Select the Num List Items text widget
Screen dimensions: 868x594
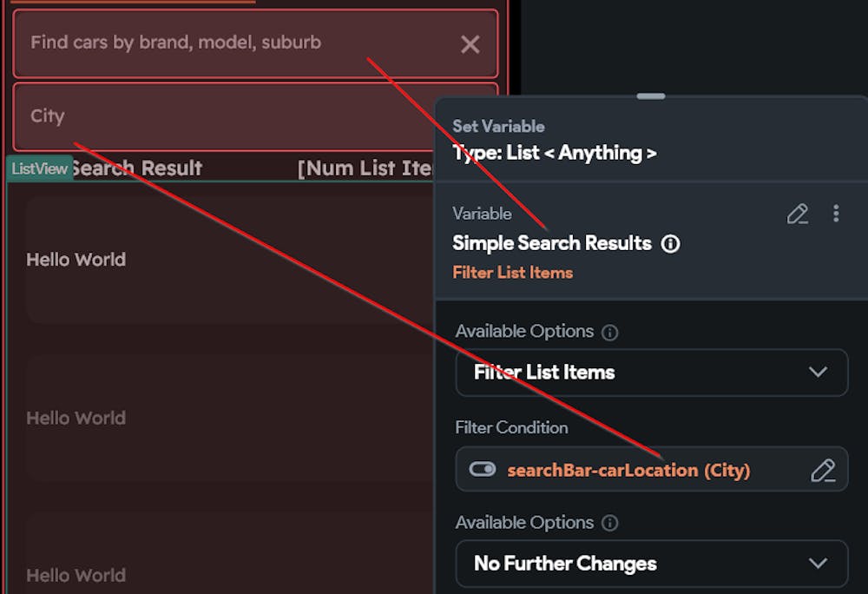click(365, 168)
